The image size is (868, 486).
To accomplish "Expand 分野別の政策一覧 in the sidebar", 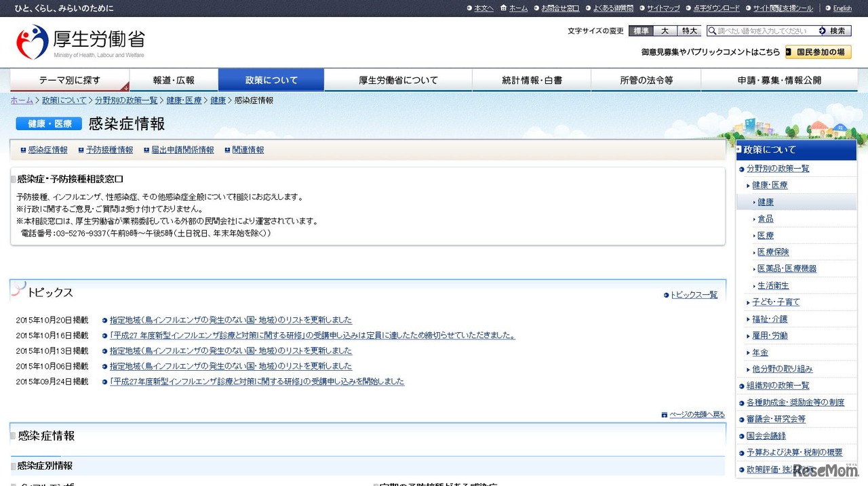I will pos(778,168).
